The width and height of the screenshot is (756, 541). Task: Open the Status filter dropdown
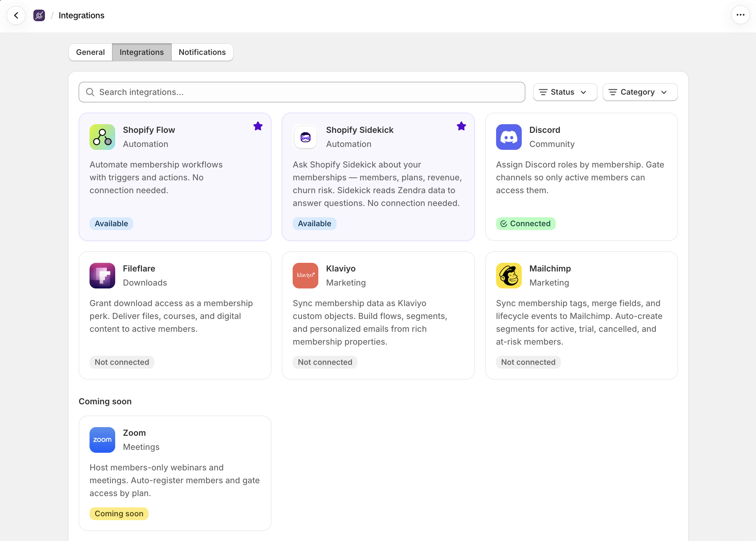[x=565, y=92]
